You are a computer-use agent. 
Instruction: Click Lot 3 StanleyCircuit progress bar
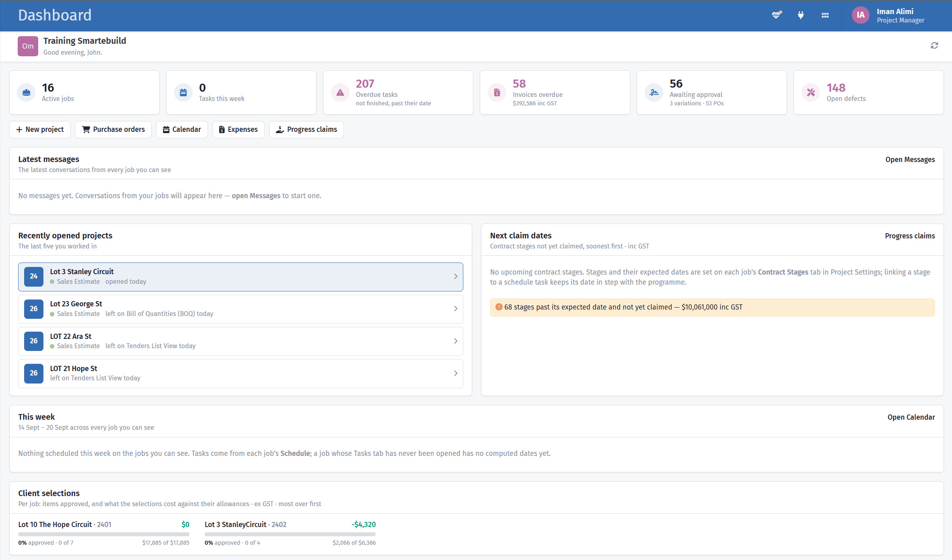click(x=290, y=534)
